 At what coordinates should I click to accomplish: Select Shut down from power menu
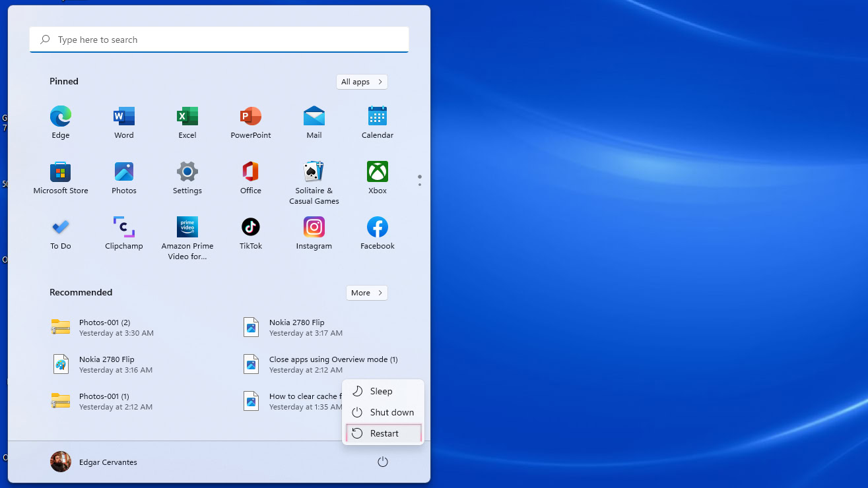384,412
